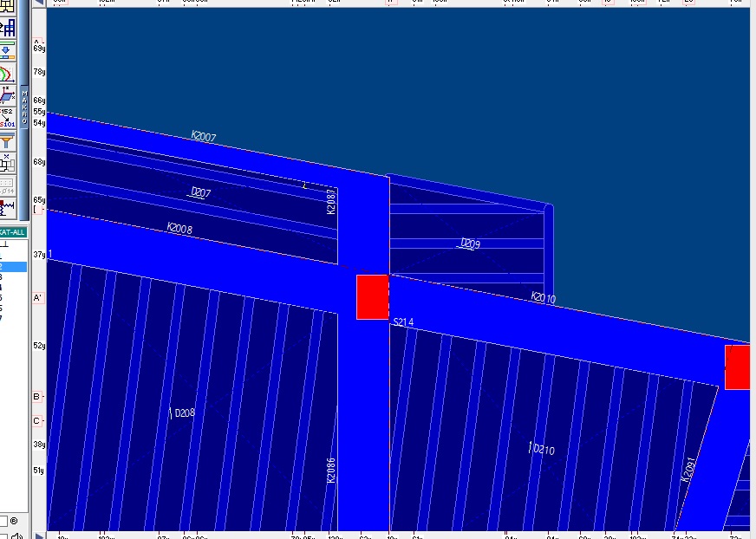This screenshot has height=539, width=756.
Task: Click the speaker icon at bottom left
Action: [16, 535]
